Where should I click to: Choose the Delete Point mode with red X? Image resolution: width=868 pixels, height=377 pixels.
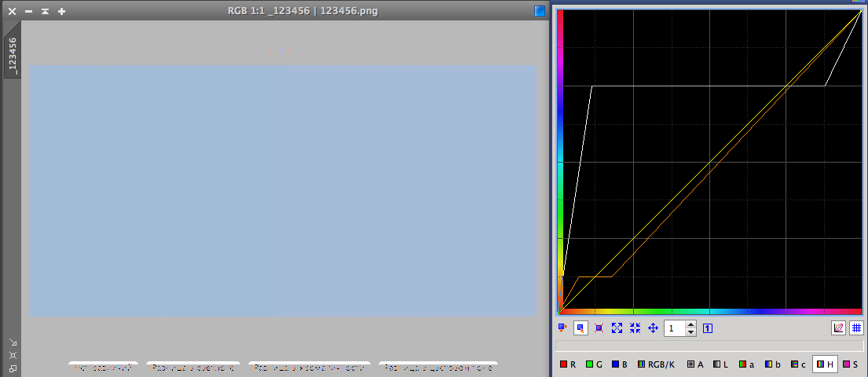(599, 328)
